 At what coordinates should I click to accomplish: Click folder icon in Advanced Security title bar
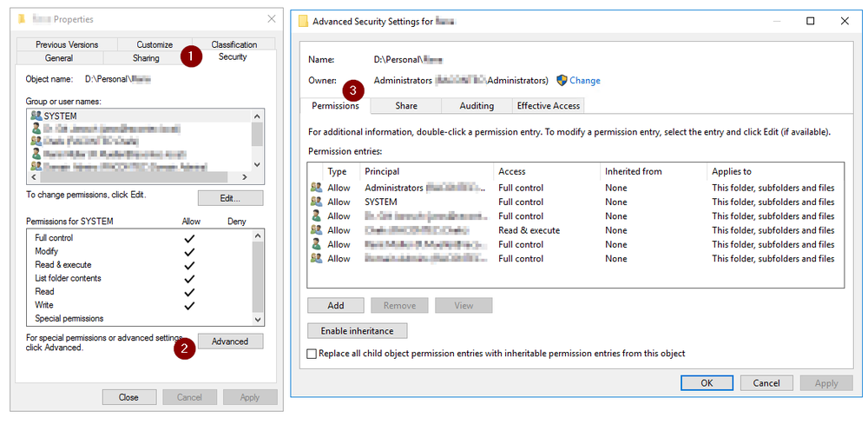point(303,20)
